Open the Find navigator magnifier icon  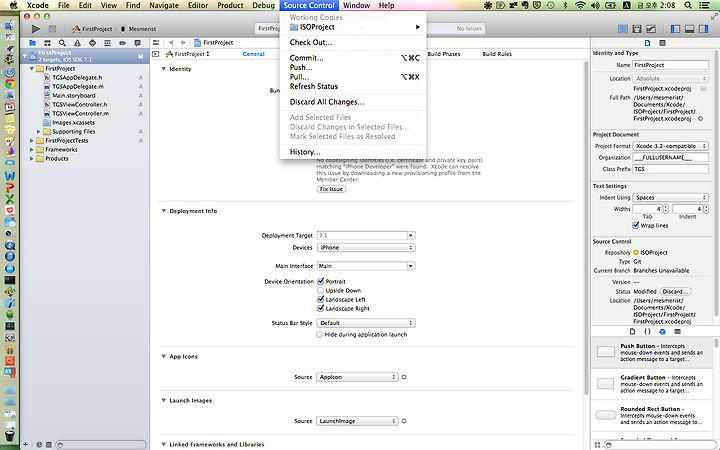(x=62, y=43)
